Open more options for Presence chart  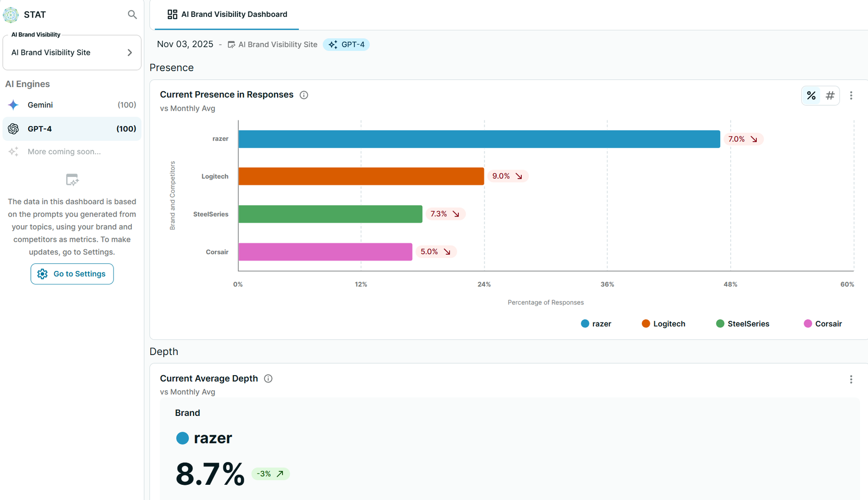[x=851, y=96]
